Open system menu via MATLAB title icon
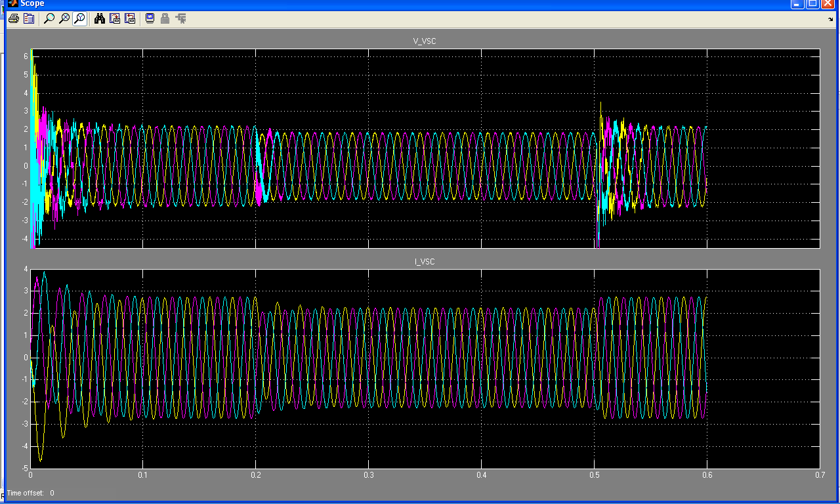Image resolution: width=840 pixels, height=504 pixels. tap(12, 3)
